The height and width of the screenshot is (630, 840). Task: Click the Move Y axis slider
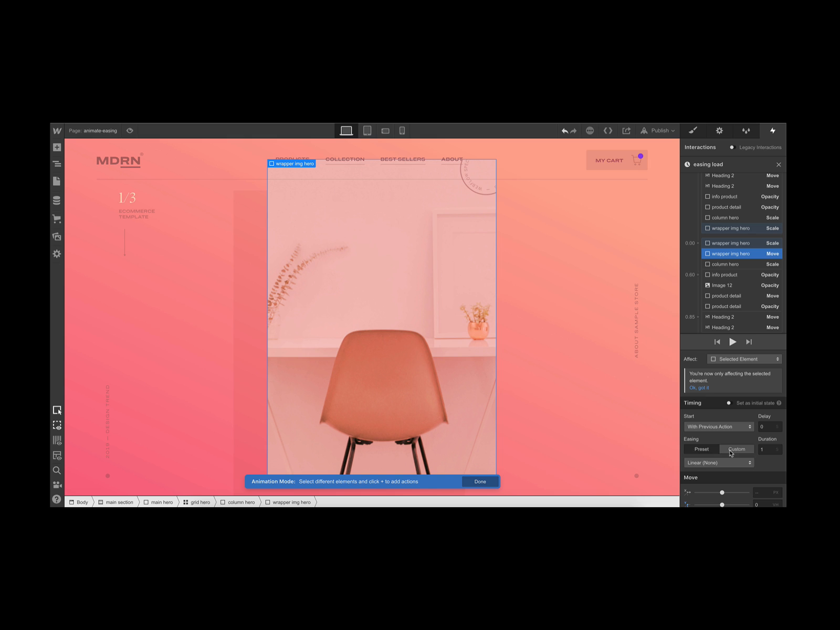(x=722, y=505)
